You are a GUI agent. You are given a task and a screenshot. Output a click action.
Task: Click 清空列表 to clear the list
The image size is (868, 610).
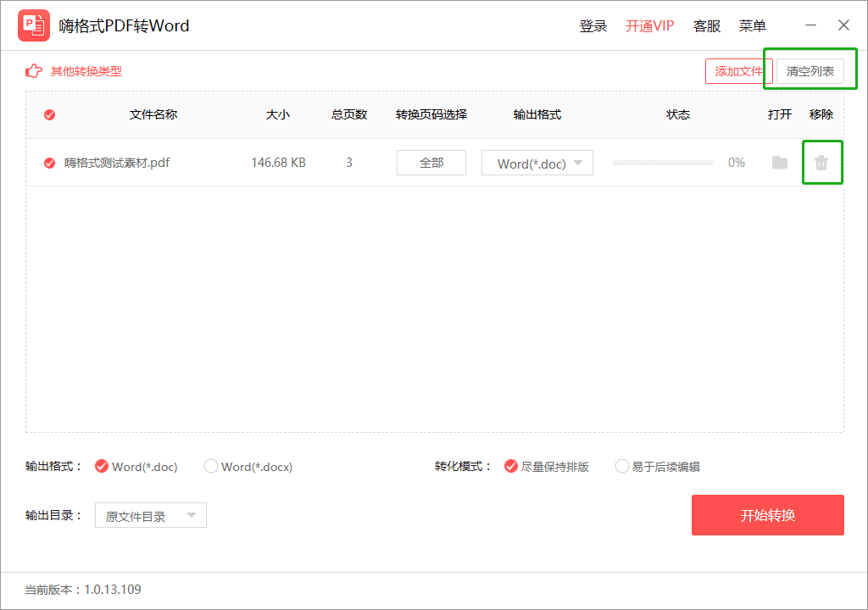coord(810,71)
